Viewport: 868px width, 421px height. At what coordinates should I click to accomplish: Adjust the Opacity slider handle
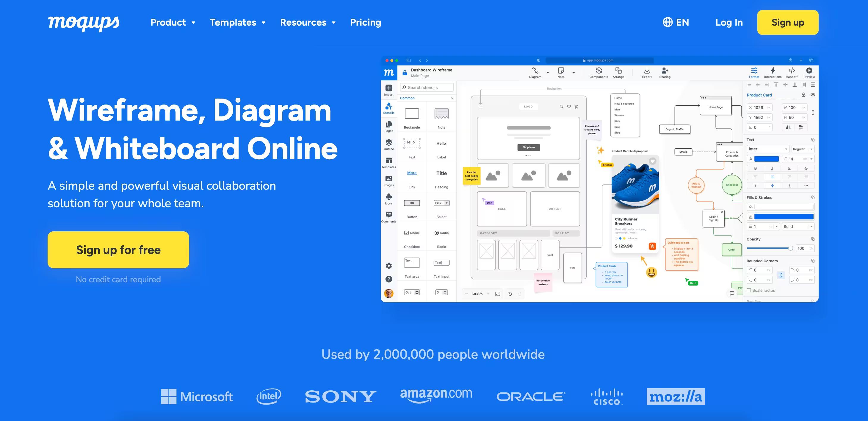[790, 248]
